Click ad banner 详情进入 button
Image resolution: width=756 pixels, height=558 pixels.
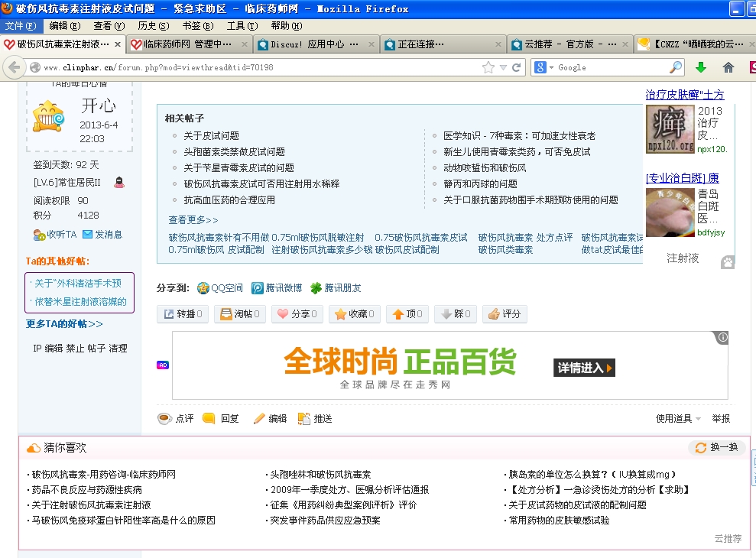pyautogui.click(x=584, y=368)
